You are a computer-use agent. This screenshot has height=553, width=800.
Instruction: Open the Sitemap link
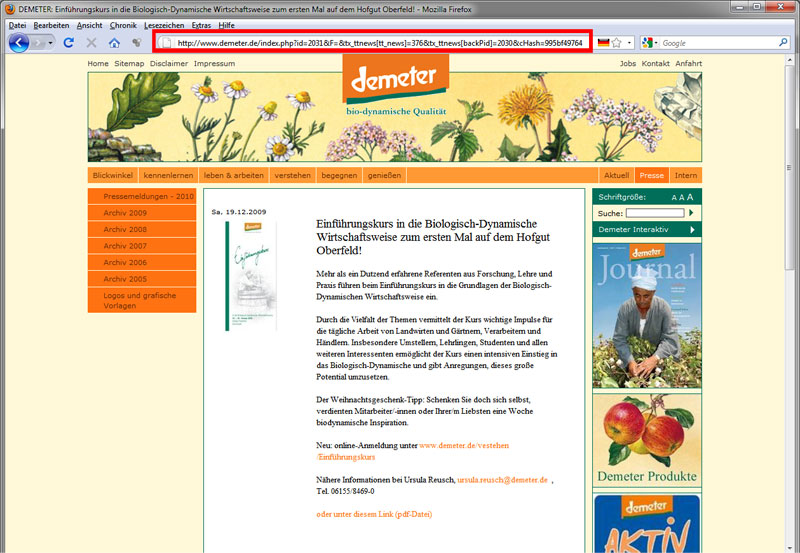129,64
